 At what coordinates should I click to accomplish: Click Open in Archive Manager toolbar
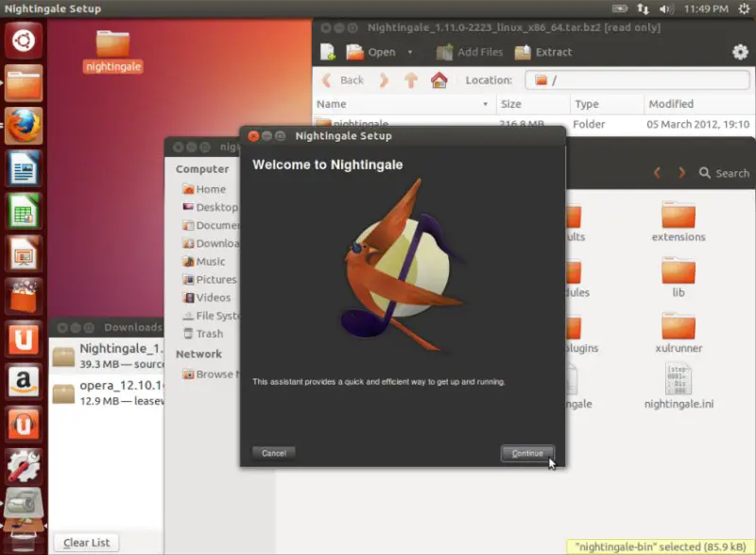click(371, 52)
